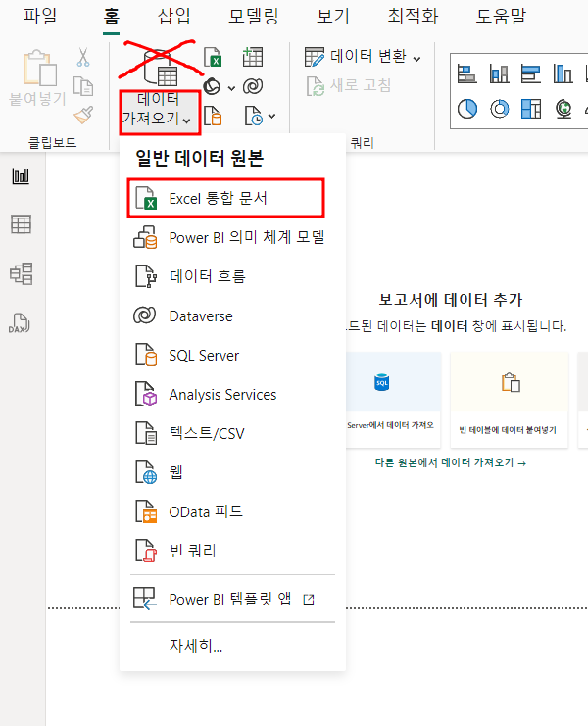The image size is (588, 726).
Task: Click the OneLake data hub icon
Action: pos(212,86)
